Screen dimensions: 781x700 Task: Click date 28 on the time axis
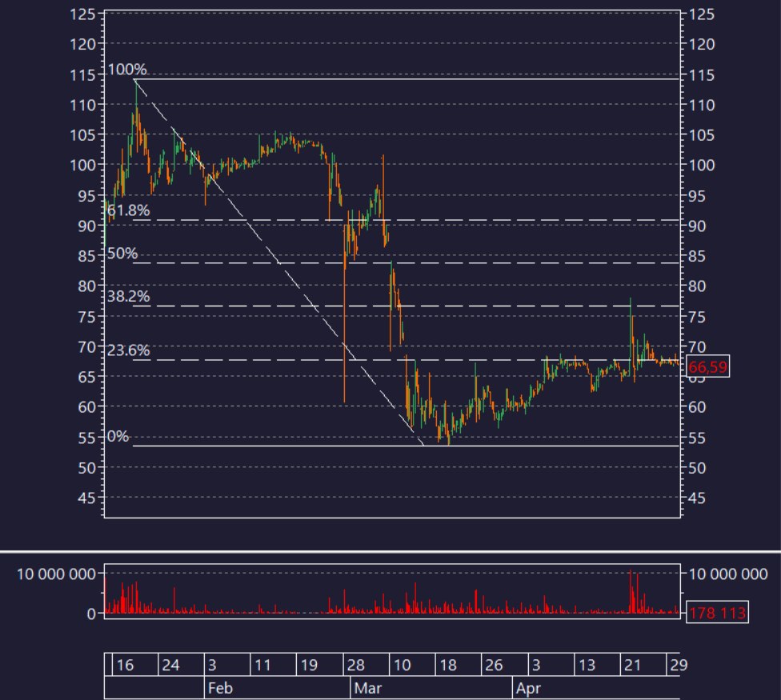tap(355, 665)
